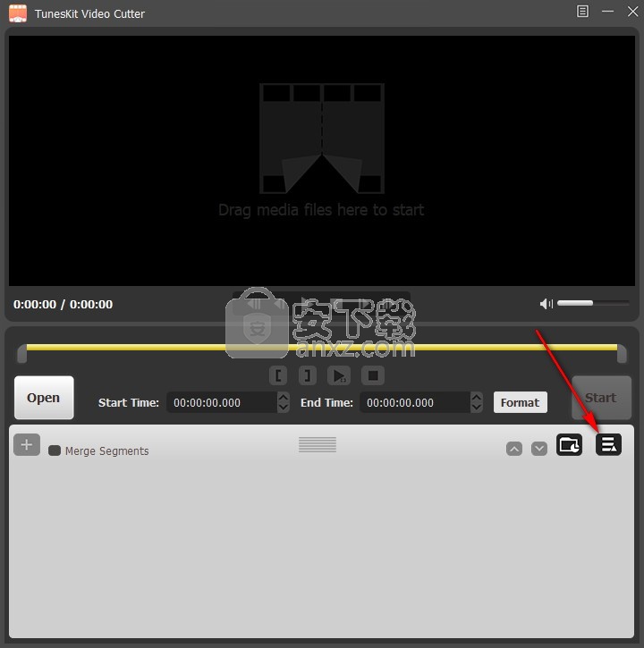Viewport: 644px width, 648px height.
Task: Open the menu icon in title bar
Action: coord(582,12)
